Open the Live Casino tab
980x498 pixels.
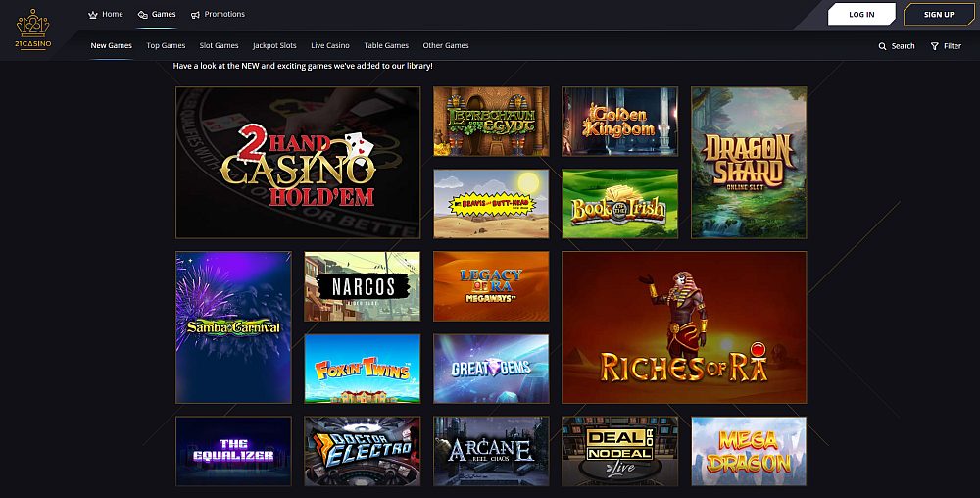330,46
